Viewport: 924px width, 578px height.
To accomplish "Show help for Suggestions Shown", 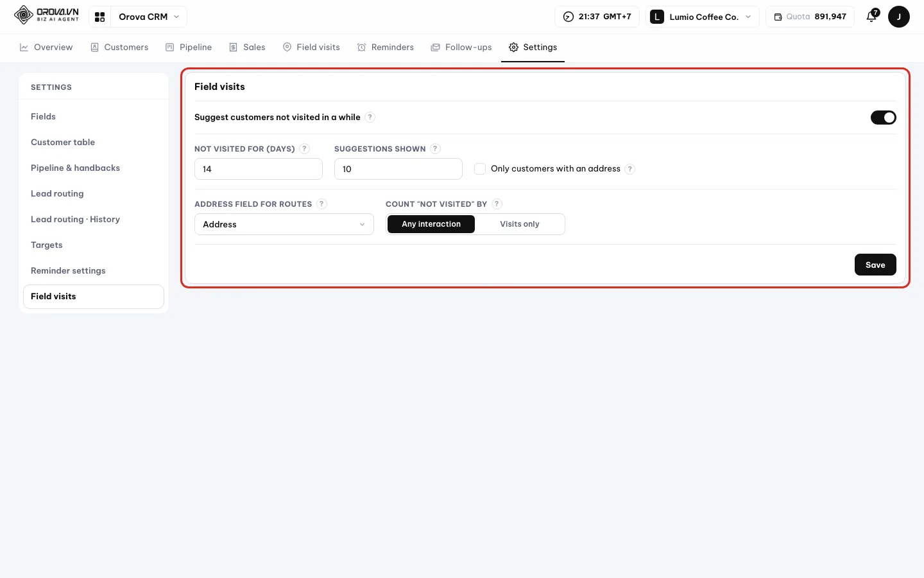I will (435, 148).
